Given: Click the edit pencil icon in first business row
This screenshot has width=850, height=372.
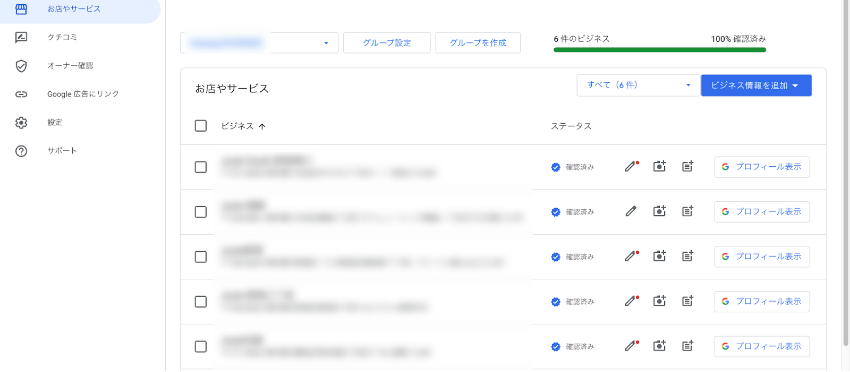Looking at the screenshot, I should click(630, 167).
